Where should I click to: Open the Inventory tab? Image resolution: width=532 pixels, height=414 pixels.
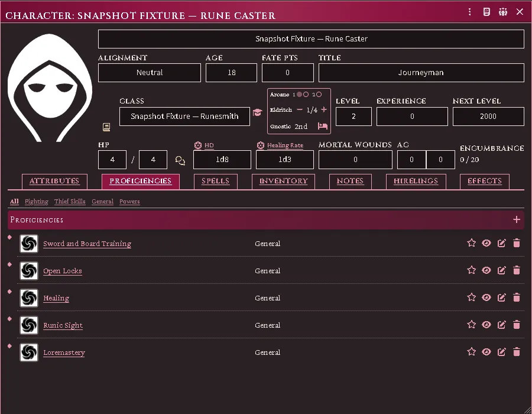point(283,181)
